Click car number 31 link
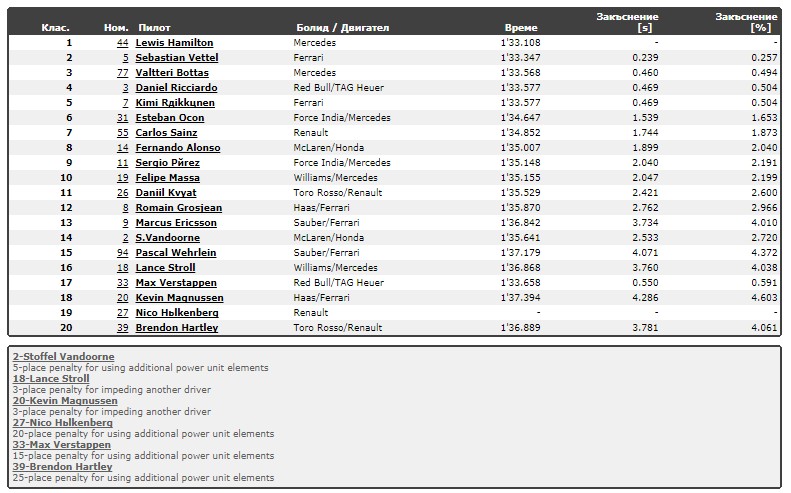The width and height of the screenshot is (791, 493). click(123, 118)
